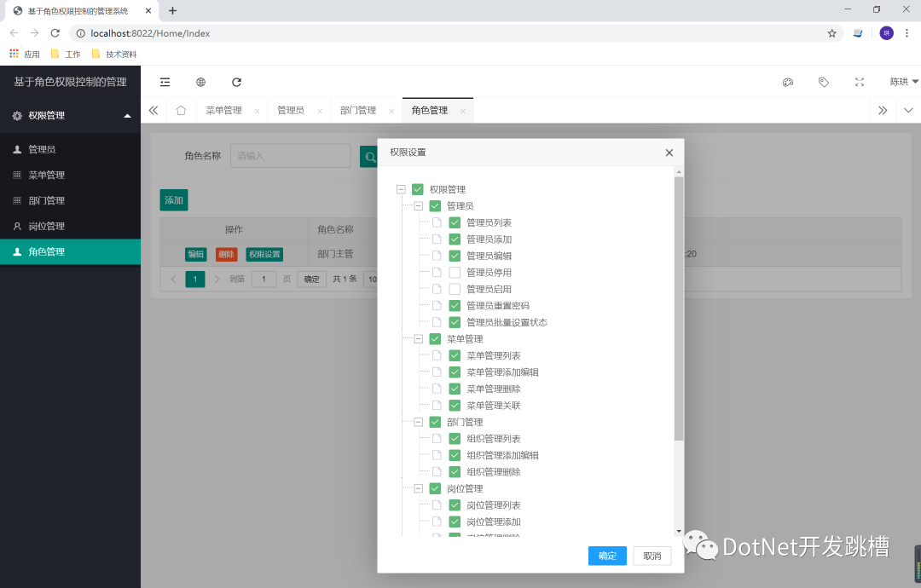This screenshot has width=921, height=588.
Task: Uncheck the 管理员 checkbox
Action: click(x=435, y=206)
